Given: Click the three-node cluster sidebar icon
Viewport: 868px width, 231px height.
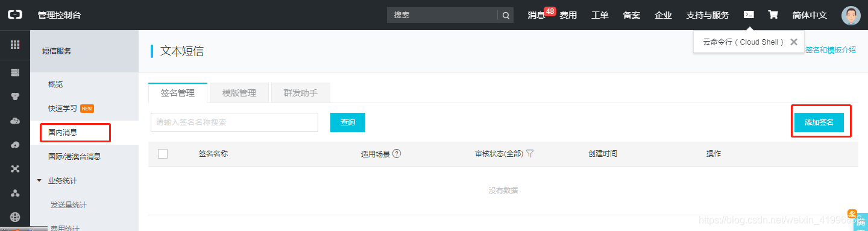Looking at the screenshot, I should [15, 193].
